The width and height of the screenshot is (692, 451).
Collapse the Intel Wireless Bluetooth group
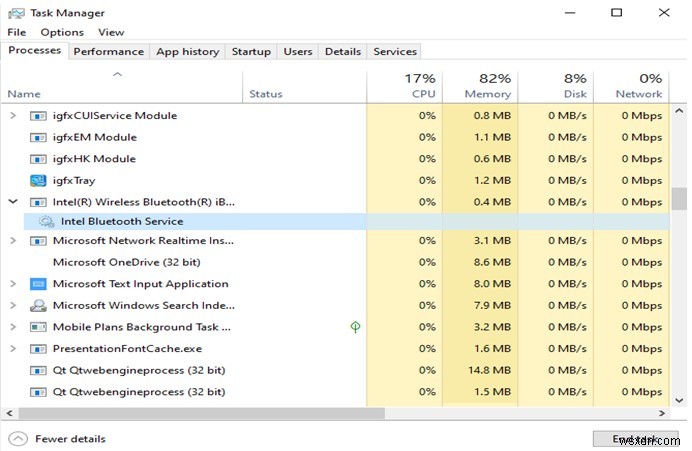(x=13, y=202)
